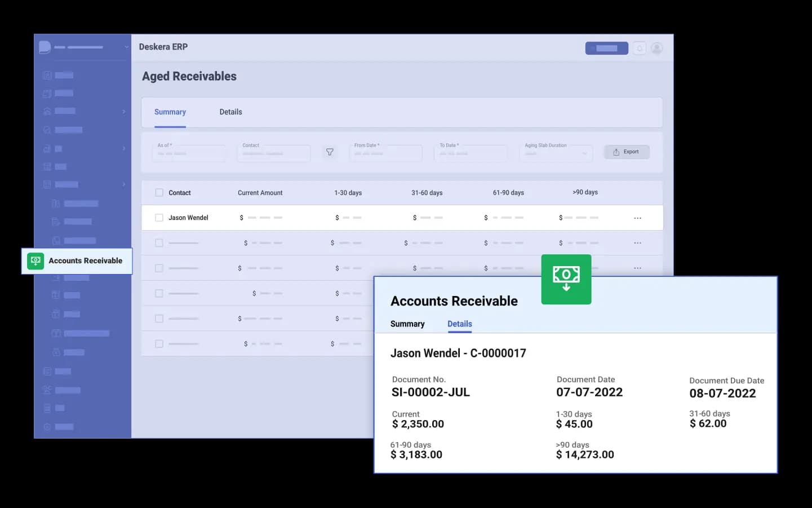The height and width of the screenshot is (508, 812).
Task: Click the Deskera ERP title text
Action: (163, 47)
